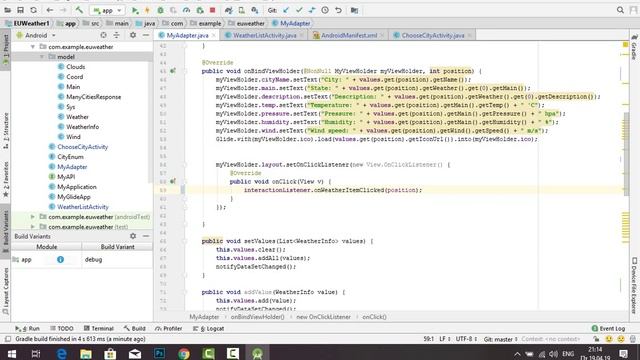Viewport: 640px width, 360px height.
Task: Open the Event Log
Action: click(608, 329)
